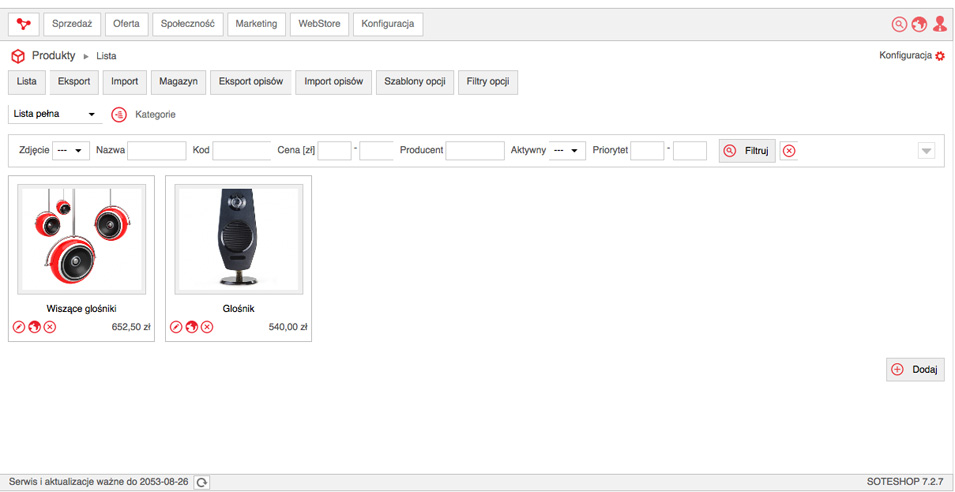The image size is (955, 492).
Task: Switch to the Lista tab
Action: (x=27, y=82)
